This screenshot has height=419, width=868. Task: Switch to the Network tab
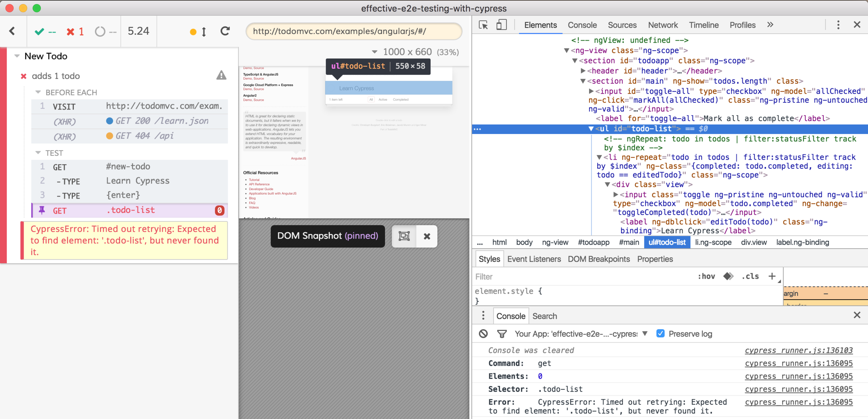[662, 25]
